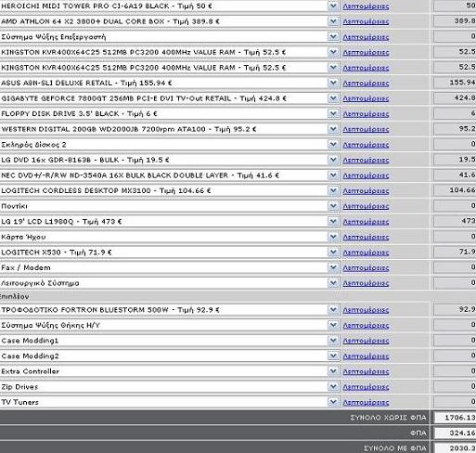The width and height of the screenshot is (476, 453).
Task: Expand Κάρτα Ήχου dropdown arrow
Action: (x=333, y=237)
